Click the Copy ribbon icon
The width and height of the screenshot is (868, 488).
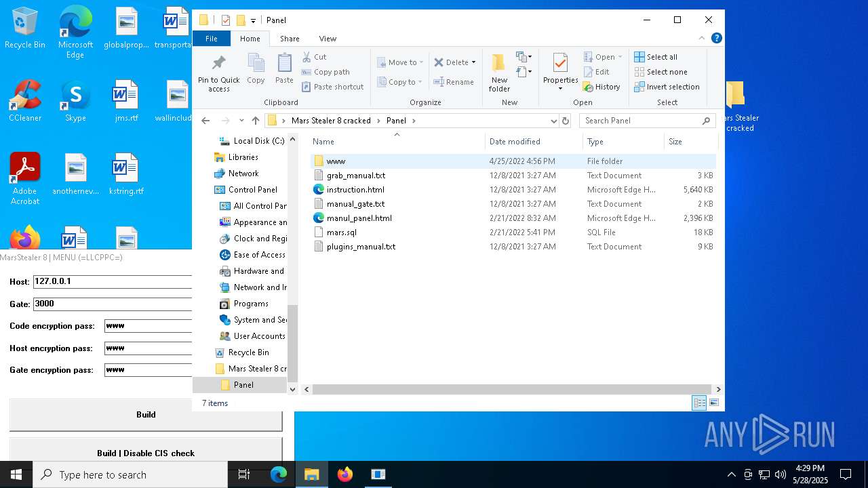pyautogui.click(x=256, y=69)
